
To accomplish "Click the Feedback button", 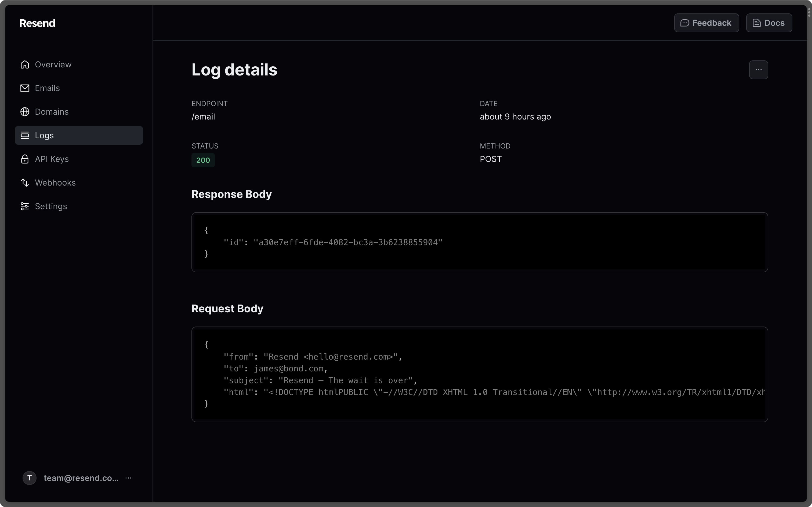I will (706, 23).
